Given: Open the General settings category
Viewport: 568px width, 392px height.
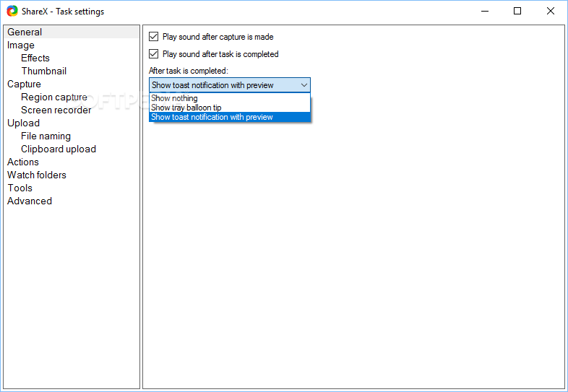Looking at the screenshot, I should tap(25, 32).
